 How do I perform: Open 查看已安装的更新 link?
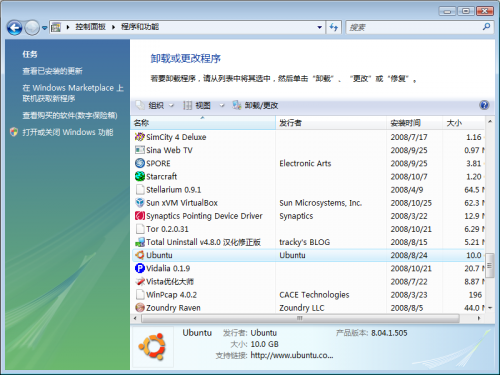52,71
